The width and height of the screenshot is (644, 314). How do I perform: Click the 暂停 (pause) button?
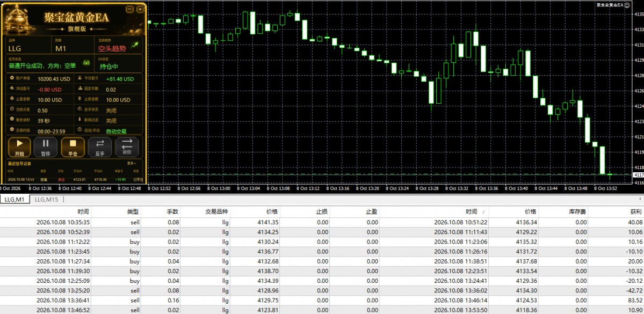[46, 147]
